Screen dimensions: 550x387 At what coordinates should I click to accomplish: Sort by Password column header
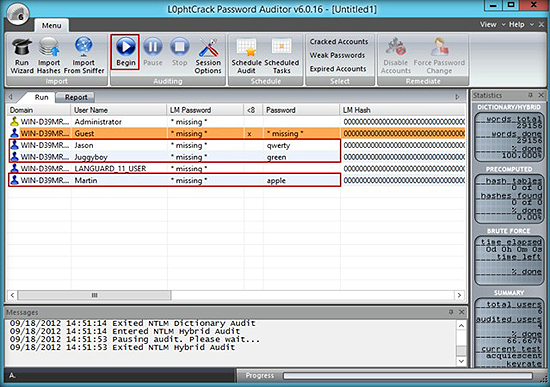pos(301,110)
